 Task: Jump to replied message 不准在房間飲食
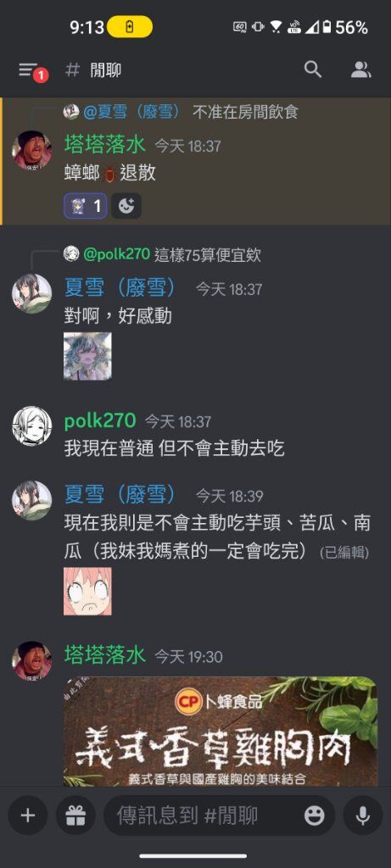245,113
